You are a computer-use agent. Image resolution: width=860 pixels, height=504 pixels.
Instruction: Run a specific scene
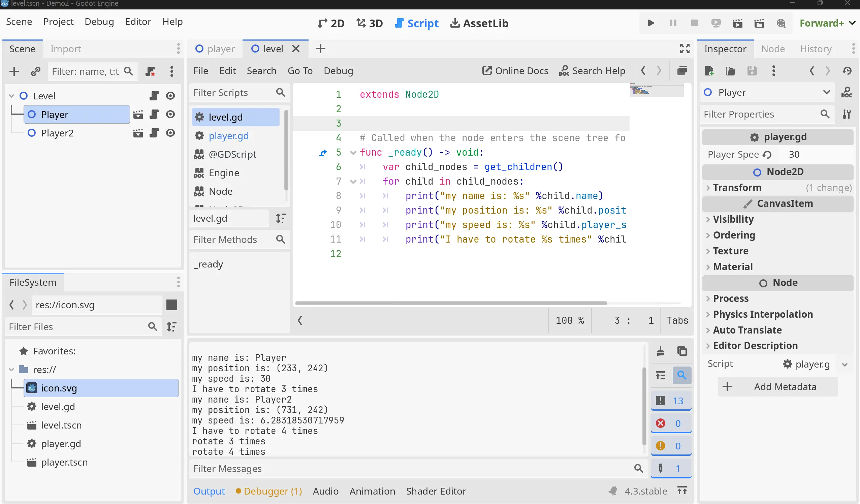pos(759,23)
